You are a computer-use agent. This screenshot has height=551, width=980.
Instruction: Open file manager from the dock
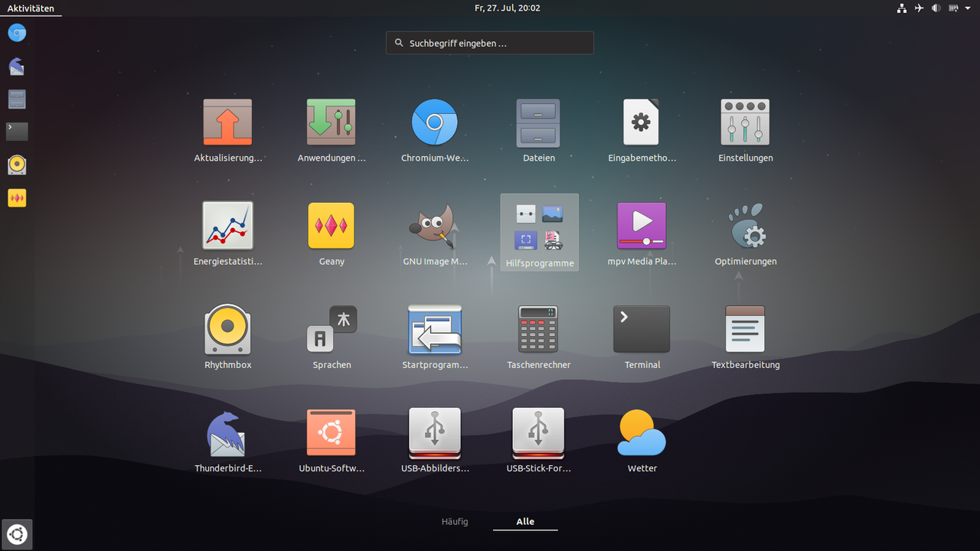[17, 99]
